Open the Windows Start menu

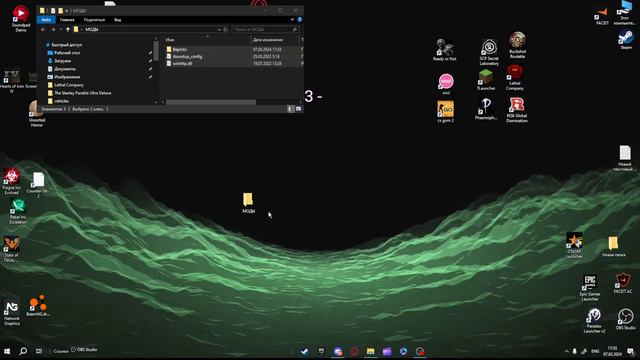point(7,351)
